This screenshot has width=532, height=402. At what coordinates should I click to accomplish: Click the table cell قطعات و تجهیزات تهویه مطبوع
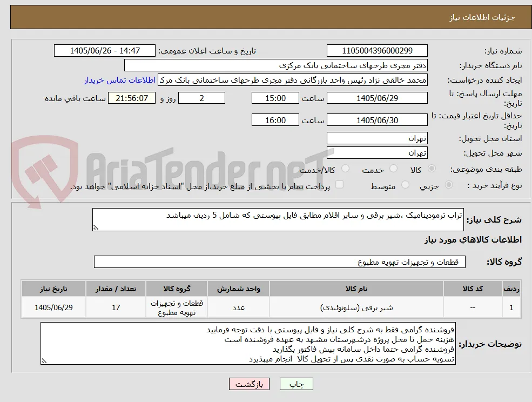tap(177, 307)
